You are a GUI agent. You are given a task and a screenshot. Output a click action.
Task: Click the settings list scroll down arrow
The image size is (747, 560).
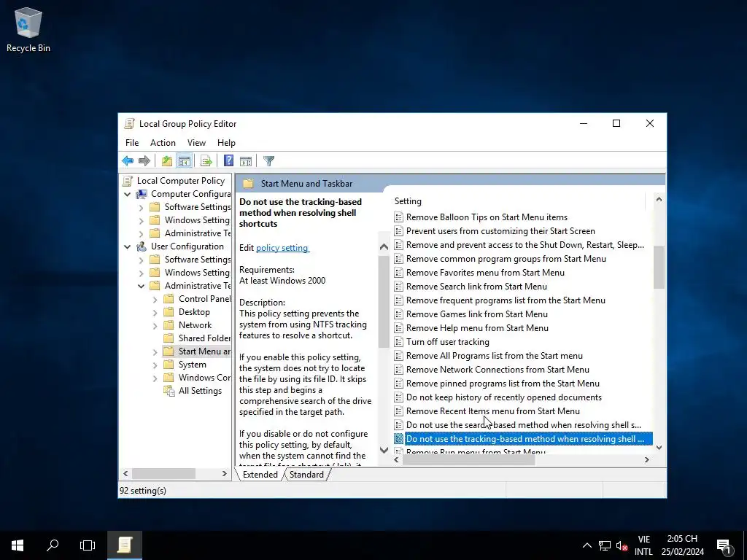pos(659,447)
